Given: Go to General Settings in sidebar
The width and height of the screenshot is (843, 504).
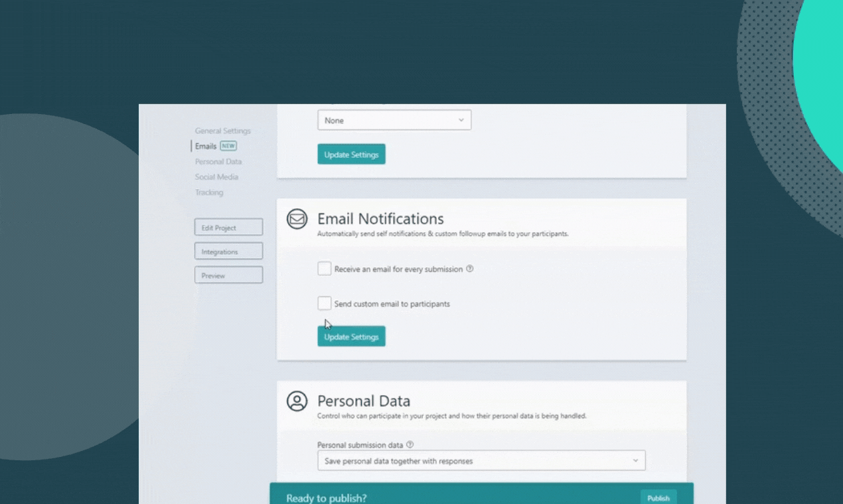Looking at the screenshot, I should [223, 131].
